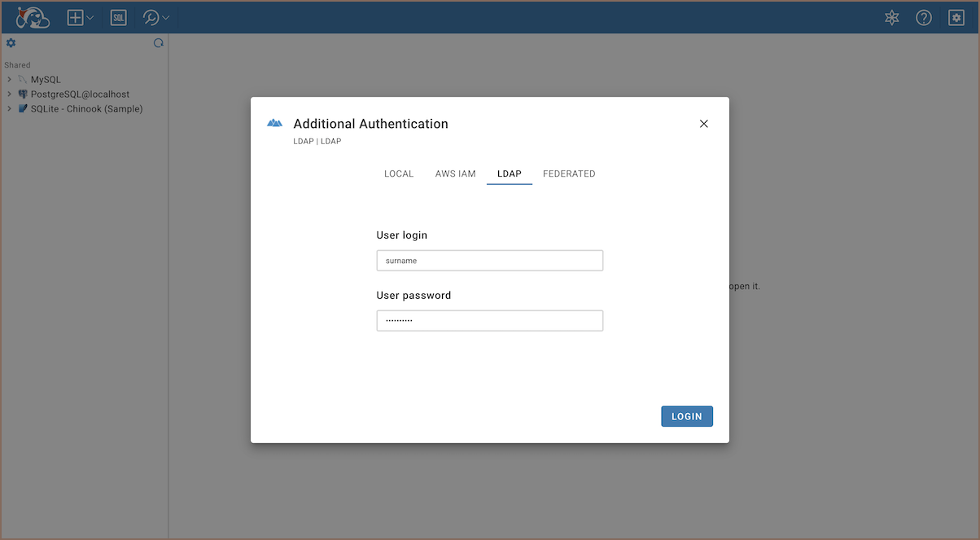This screenshot has width=980, height=540.
Task: Select the FEDERATED authentication tab
Action: point(569,173)
